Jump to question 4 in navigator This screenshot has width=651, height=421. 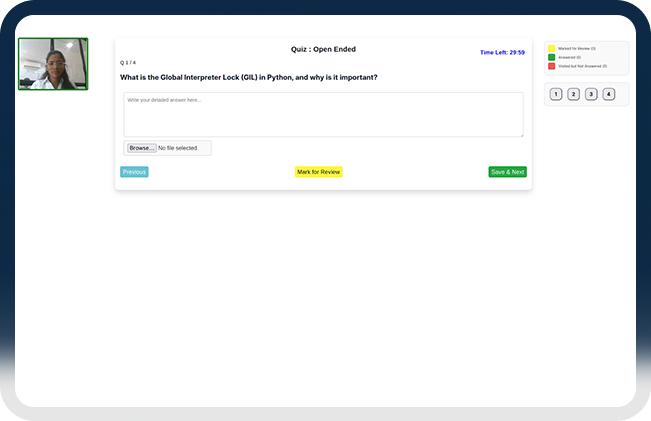[x=609, y=94]
